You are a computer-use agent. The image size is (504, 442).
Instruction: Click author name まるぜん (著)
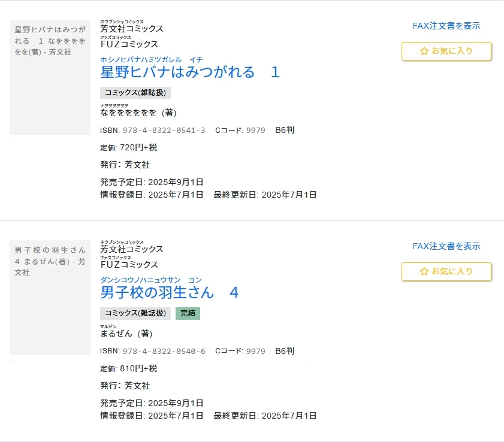click(x=126, y=334)
